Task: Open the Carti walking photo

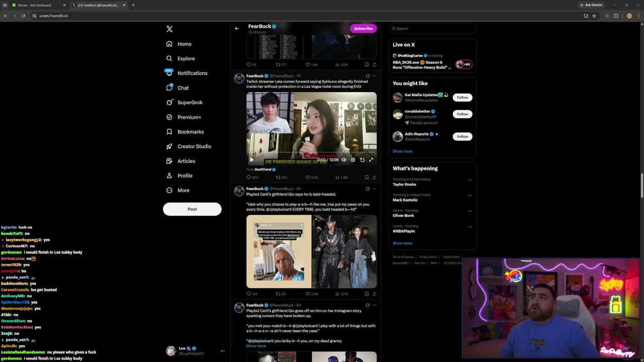Action: pyautogui.click(x=344, y=251)
